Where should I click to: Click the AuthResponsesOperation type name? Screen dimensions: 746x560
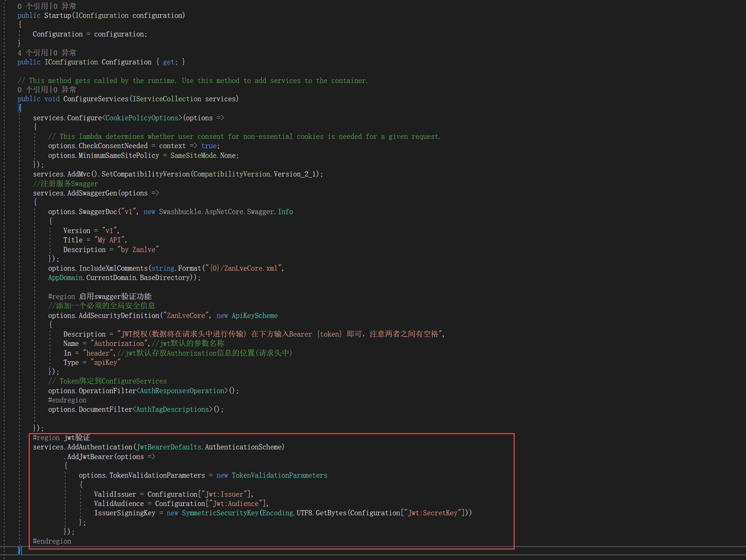point(182,391)
